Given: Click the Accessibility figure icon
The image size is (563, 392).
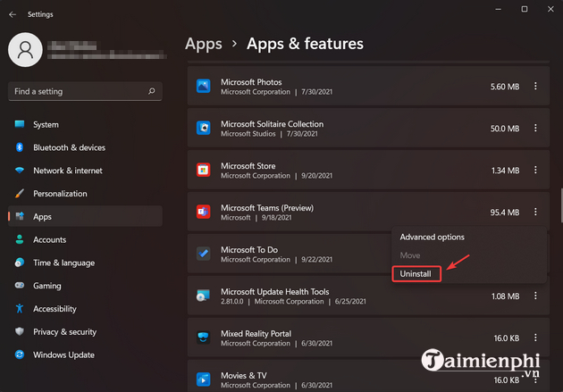Looking at the screenshot, I should click(x=20, y=308).
